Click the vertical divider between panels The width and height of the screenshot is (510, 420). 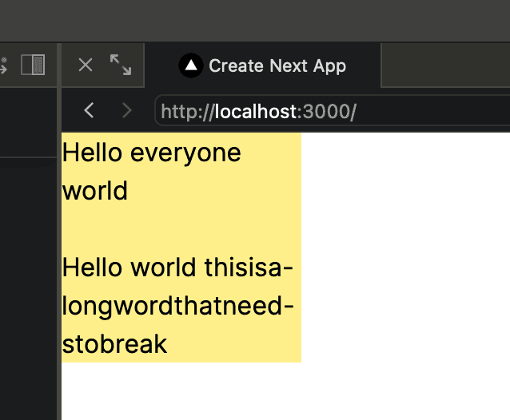pos(59,231)
